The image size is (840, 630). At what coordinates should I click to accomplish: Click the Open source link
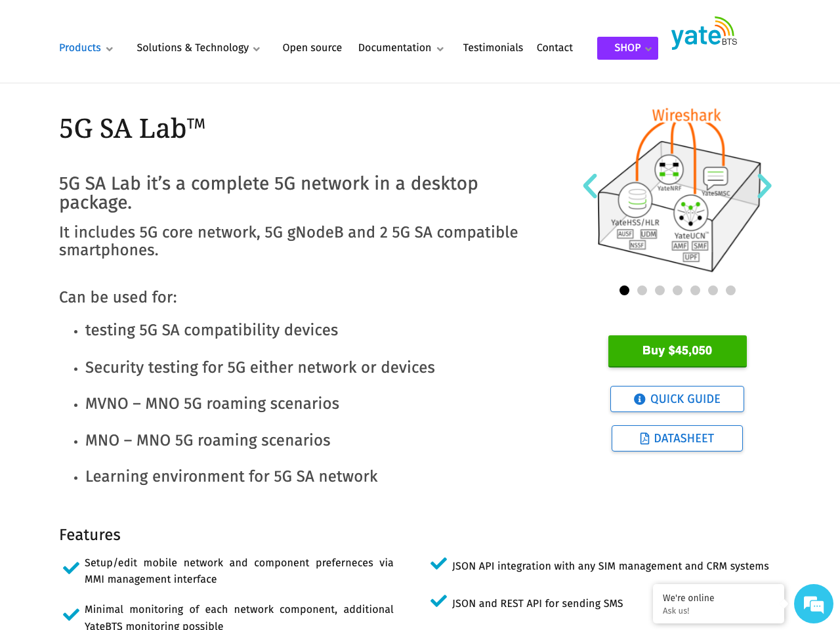(x=312, y=47)
